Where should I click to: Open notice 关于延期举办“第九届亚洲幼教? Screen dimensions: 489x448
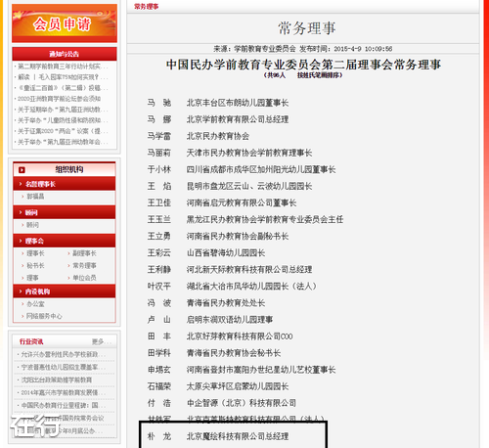pos(63,110)
